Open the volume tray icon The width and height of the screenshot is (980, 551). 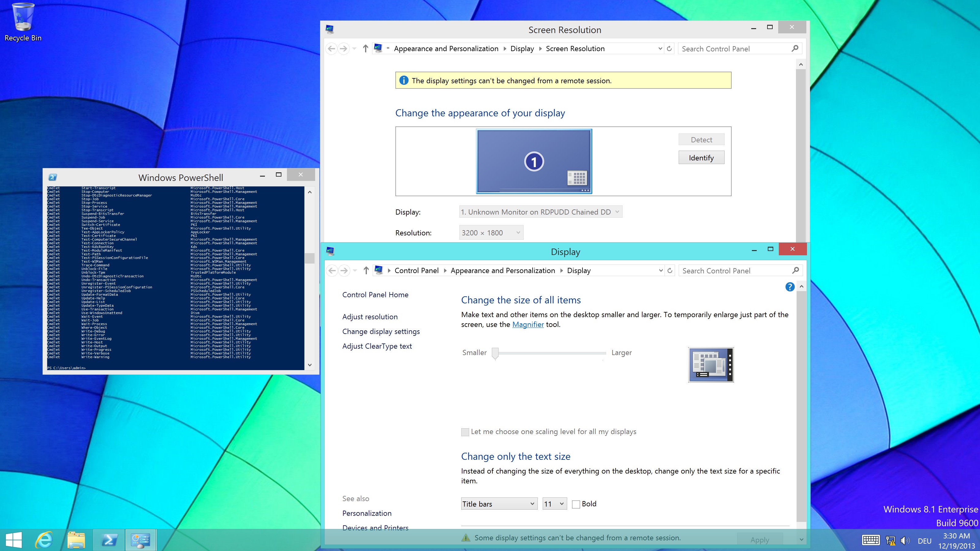(906, 540)
